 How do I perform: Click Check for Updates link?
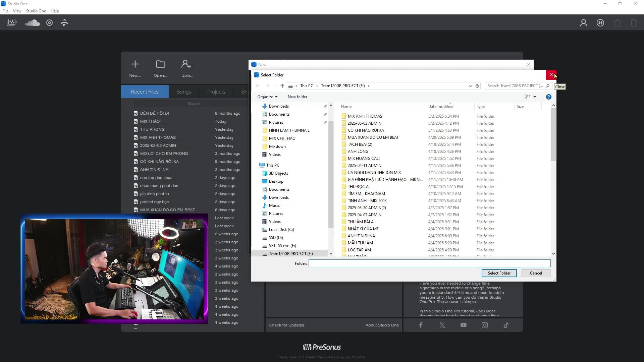coord(286,325)
